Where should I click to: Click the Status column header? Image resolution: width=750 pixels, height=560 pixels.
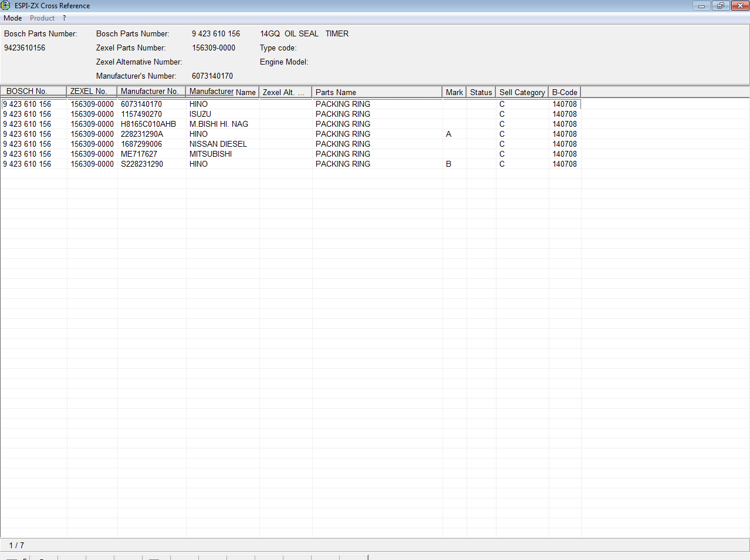[481, 92]
